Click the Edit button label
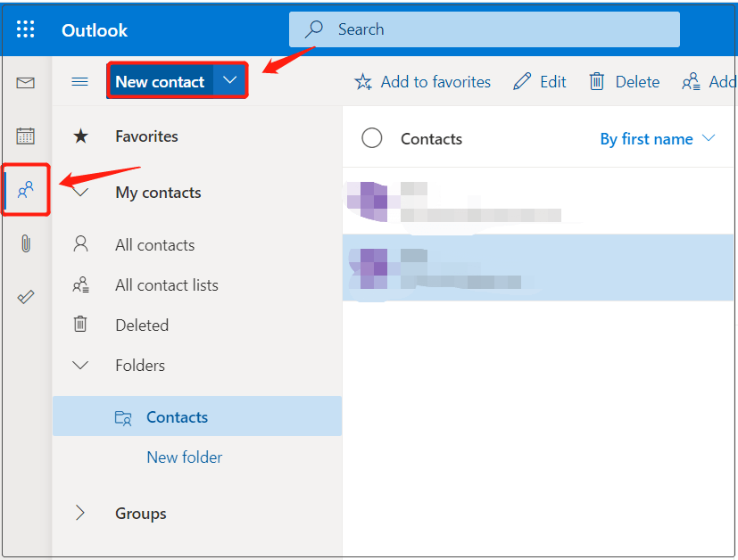The height and width of the screenshot is (560, 738). point(553,82)
